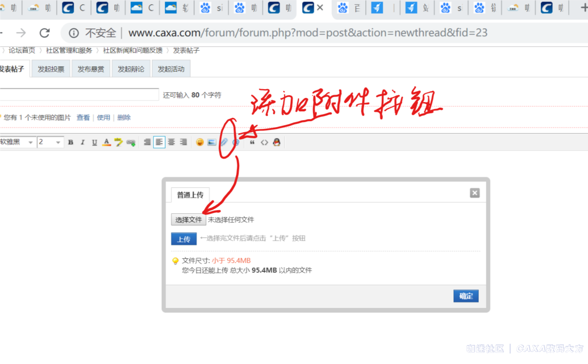Click the blue 上传 button
The height and width of the screenshot is (364, 588).
click(184, 239)
